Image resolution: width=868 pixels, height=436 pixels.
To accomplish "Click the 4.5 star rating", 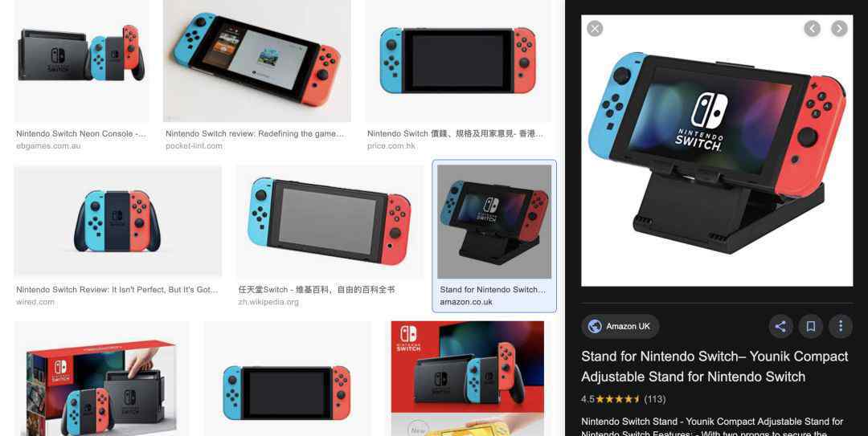I will pos(624,399).
